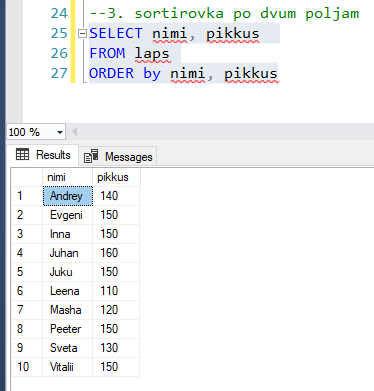Switch to the Results tab
This screenshot has width=374, height=391.
click(x=43, y=155)
